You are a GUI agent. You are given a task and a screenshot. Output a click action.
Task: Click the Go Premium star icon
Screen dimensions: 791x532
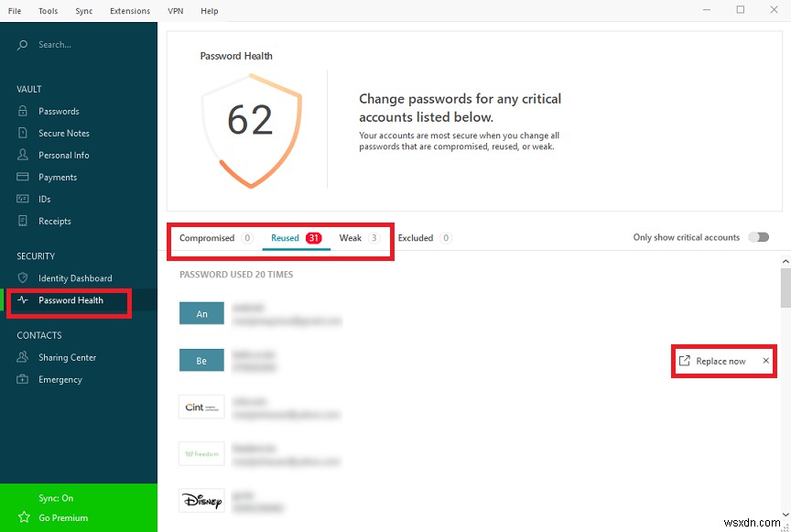24,517
